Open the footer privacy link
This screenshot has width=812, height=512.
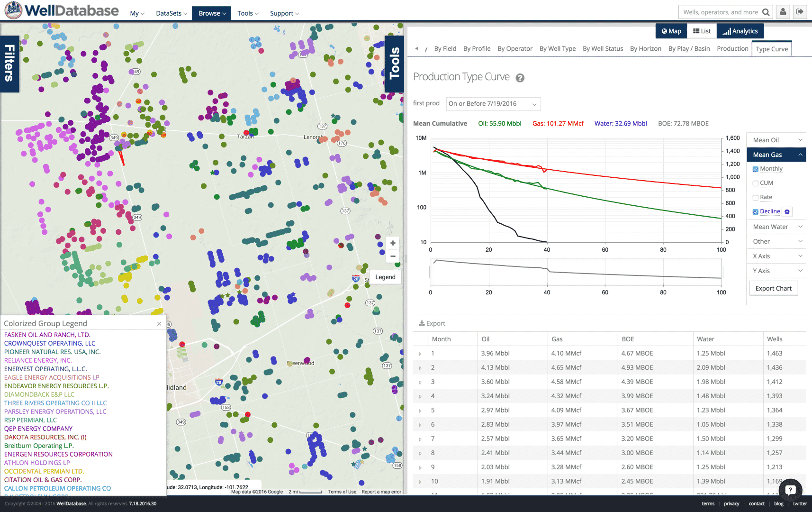[x=731, y=504]
